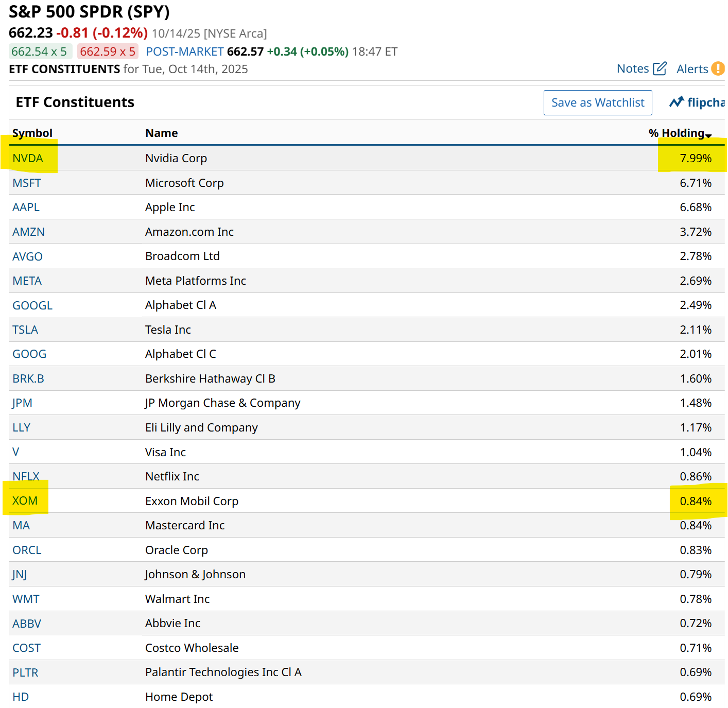Sort by % Holding descending arrow
The image size is (728, 708).
(708, 135)
